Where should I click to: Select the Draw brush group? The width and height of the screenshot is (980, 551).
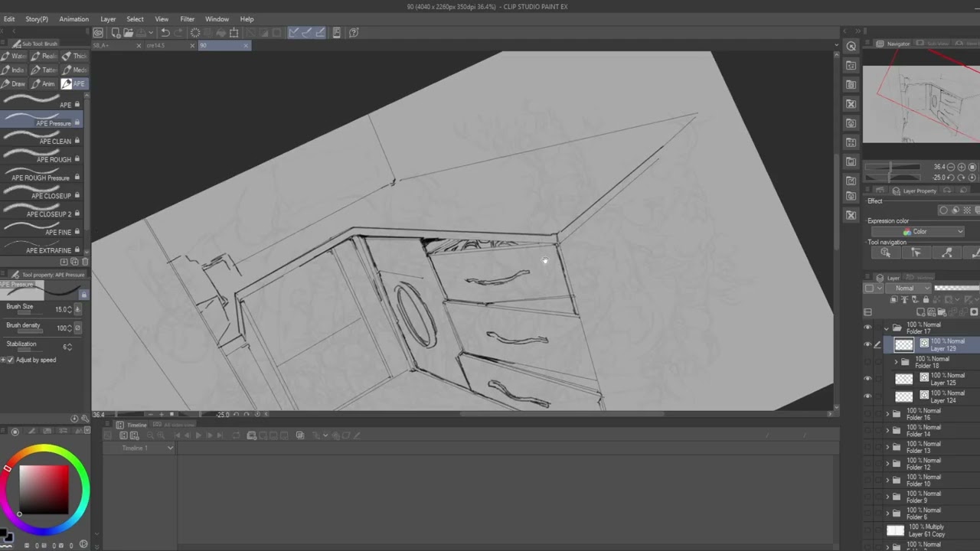15,83
